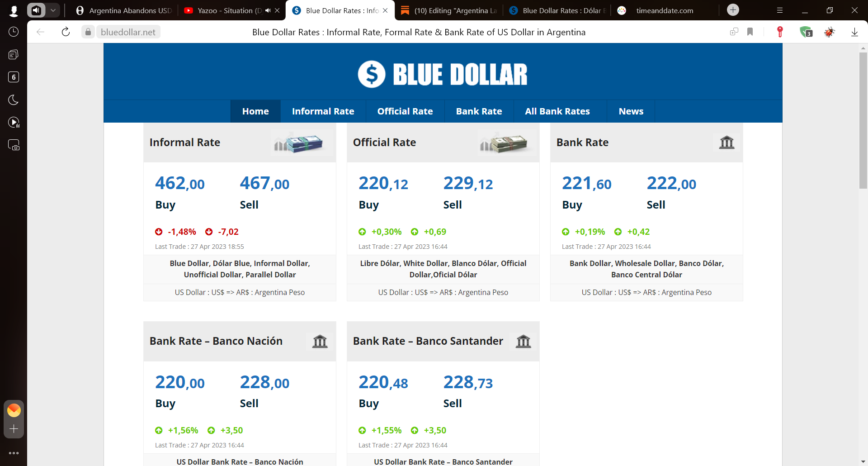Open the screenshot capture tool in sidebar
The height and width of the screenshot is (466, 868).
click(14, 145)
